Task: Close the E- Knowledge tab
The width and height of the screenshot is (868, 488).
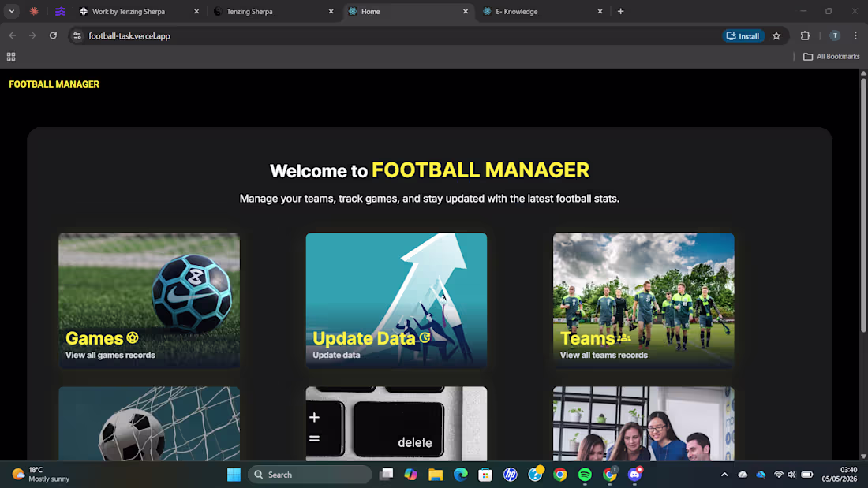Action: (600, 11)
